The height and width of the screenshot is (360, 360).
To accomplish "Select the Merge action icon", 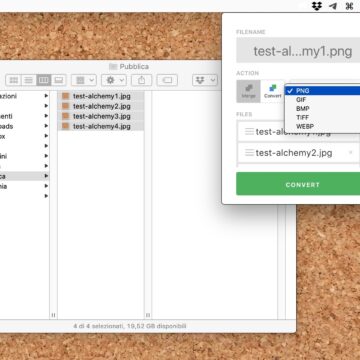I will (x=248, y=91).
